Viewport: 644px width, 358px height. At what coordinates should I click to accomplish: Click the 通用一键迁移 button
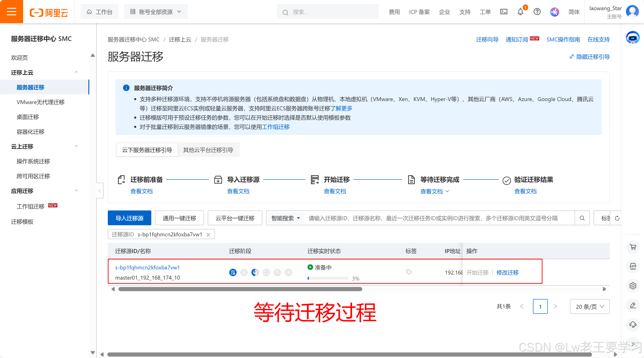179,218
